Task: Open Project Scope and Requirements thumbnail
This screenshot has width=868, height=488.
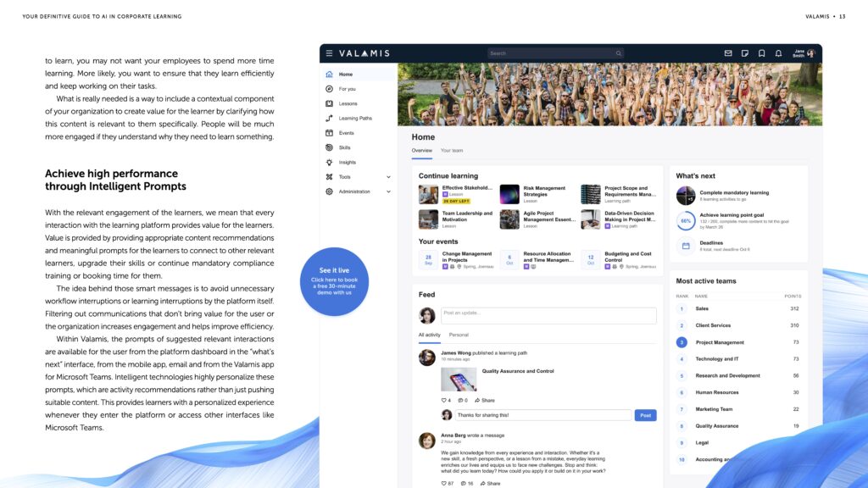Action: coord(591,195)
